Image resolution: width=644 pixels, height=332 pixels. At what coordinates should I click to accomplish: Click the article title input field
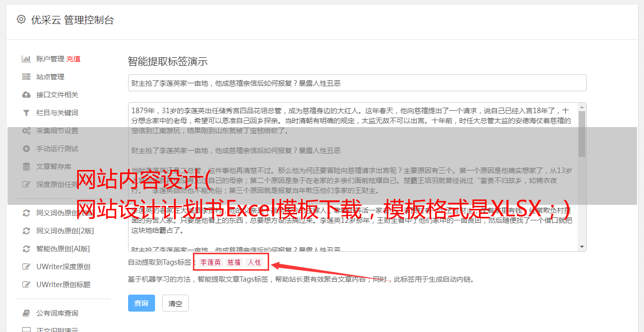(x=357, y=83)
